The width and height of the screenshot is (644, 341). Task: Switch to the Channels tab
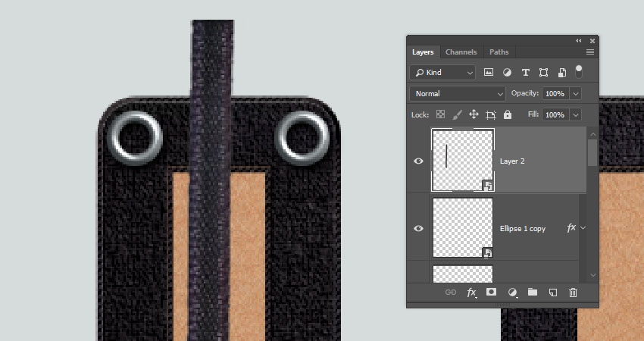click(461, 52)
